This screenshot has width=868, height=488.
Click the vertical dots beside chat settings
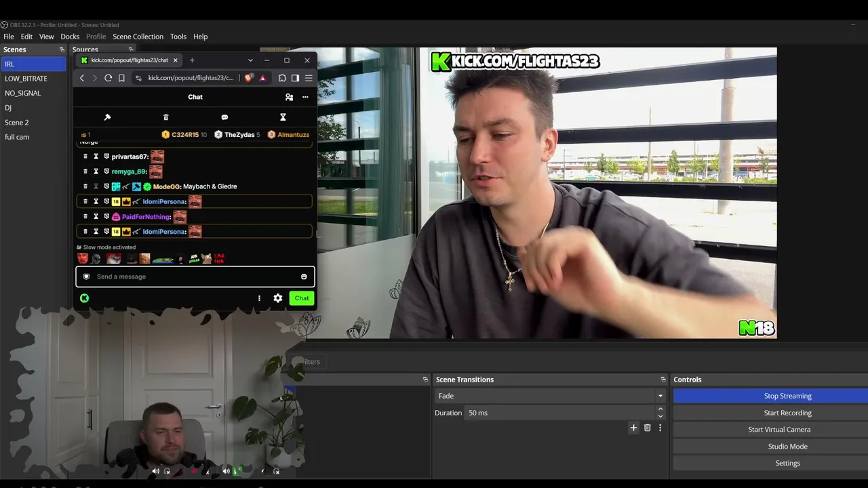point(259,298)
